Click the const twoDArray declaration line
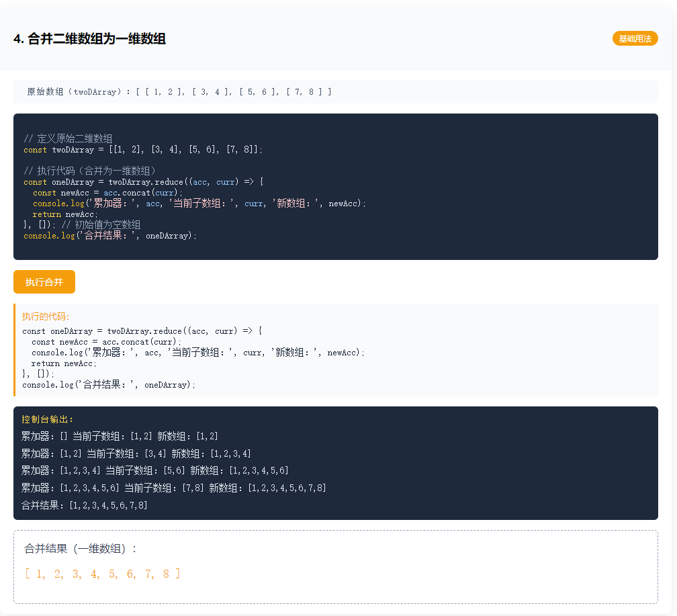677x616 pixels. (143, 149)
